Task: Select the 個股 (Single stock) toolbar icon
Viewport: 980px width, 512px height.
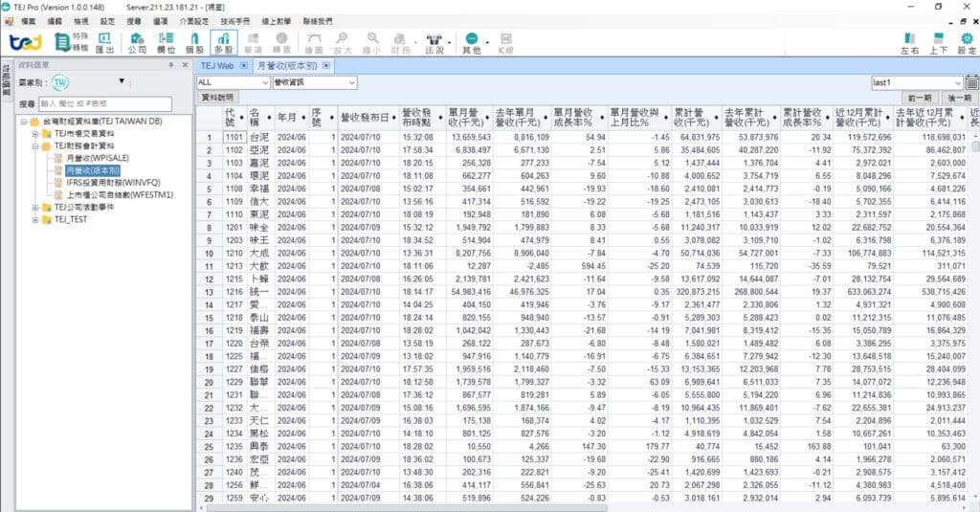Action: pyautogui.click(x=194, y=42)
